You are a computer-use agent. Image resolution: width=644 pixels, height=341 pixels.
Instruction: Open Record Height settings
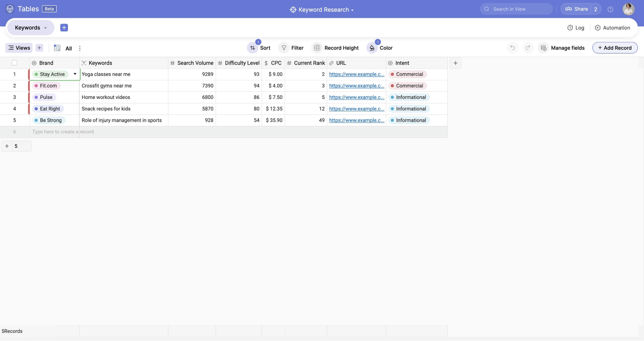[335, 48]
